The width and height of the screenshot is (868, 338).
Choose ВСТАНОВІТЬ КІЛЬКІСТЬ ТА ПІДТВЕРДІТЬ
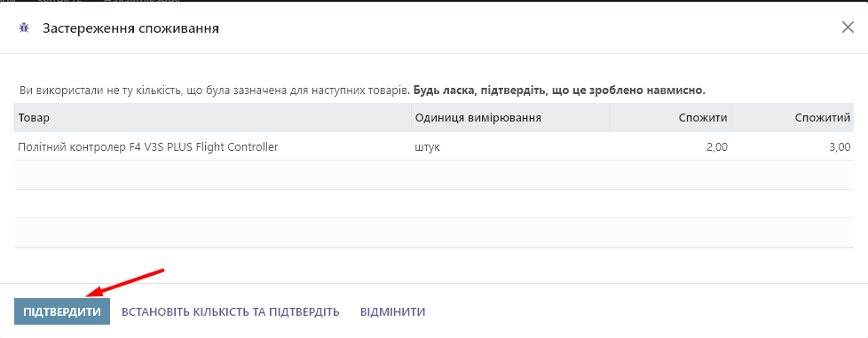click(230, 311)
